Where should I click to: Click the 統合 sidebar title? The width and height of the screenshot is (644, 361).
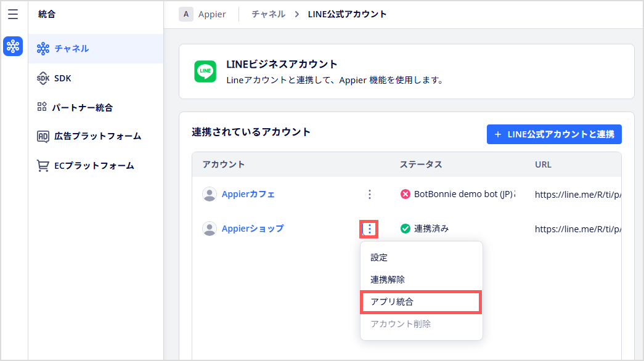point(47,14)
